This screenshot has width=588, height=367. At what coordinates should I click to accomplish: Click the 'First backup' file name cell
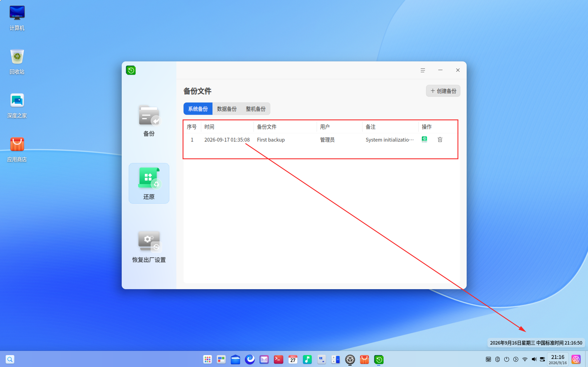point(271,140)
